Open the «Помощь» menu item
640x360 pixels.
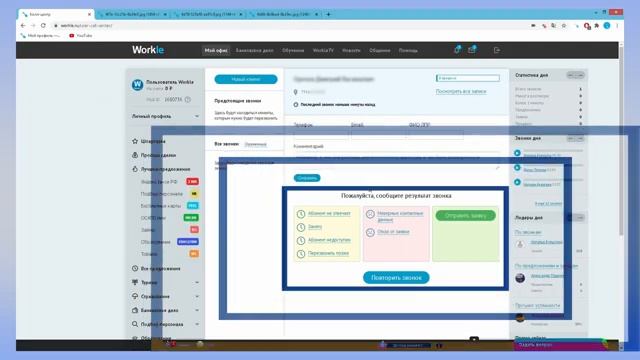tap(408, 50)
